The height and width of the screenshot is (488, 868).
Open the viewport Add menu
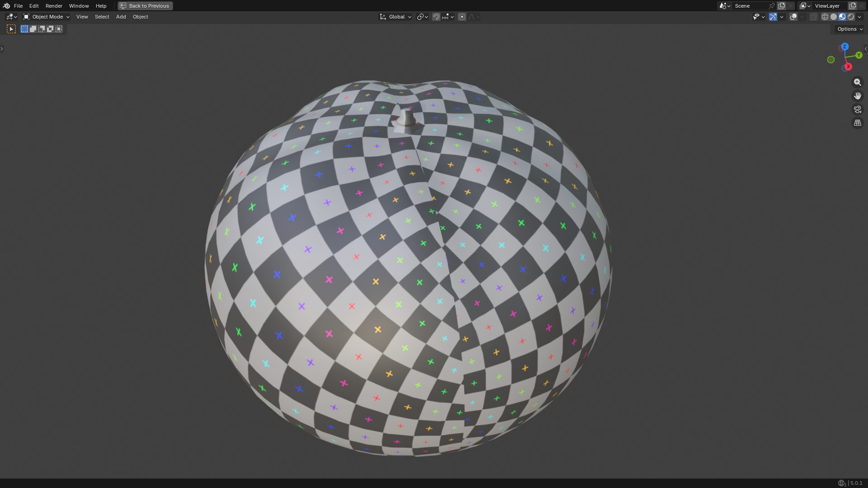(121, 17)
